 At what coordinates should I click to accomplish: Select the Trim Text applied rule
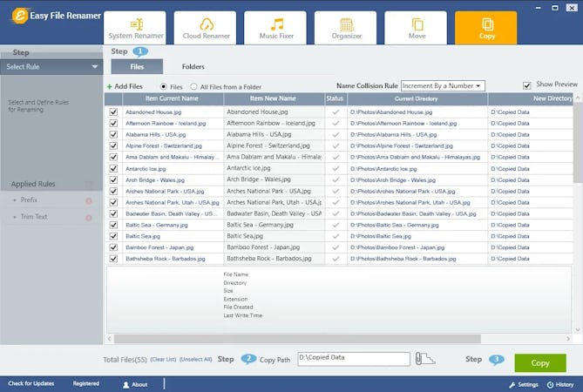coord(34,217)
